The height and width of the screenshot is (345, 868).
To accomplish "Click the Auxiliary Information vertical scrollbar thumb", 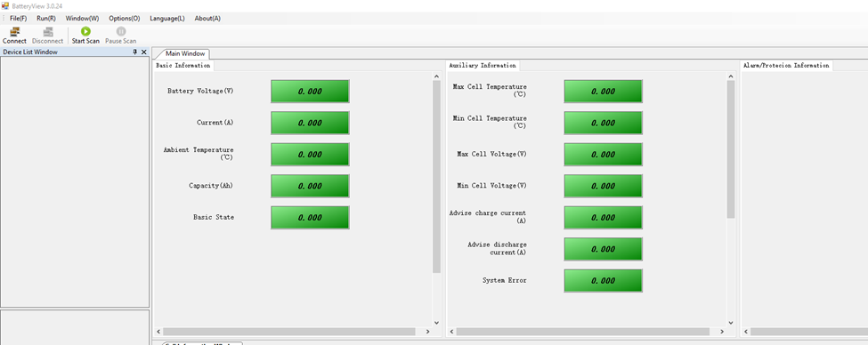I will coord(731,149).
